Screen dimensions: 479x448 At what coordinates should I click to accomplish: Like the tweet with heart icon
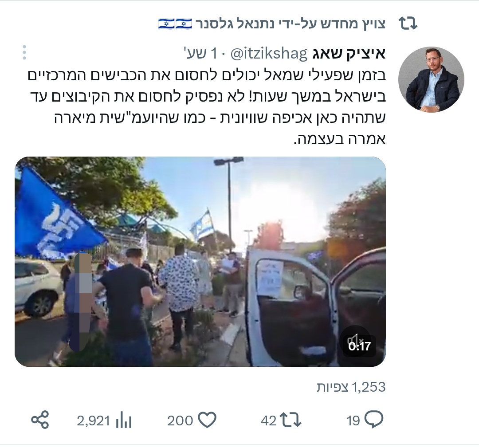(207, 420)
